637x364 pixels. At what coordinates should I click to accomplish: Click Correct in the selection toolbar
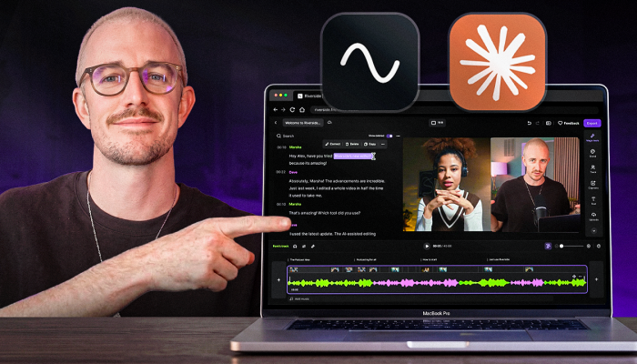[333, 144]
